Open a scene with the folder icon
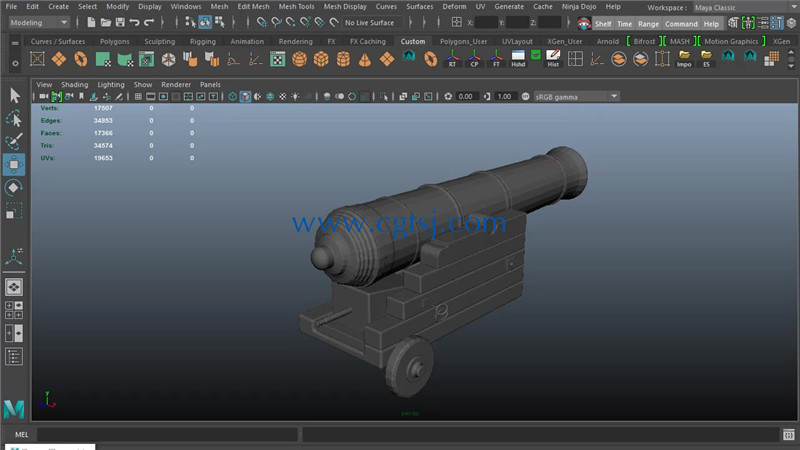Screen dimensions: 800x450 [x=106, y=22]
